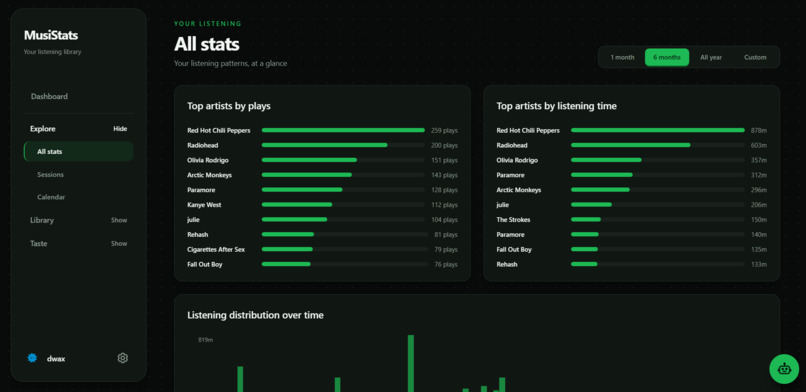Click The Strokes artist name
The width and height of the screenshot is (806, 392).
(513, 220)
